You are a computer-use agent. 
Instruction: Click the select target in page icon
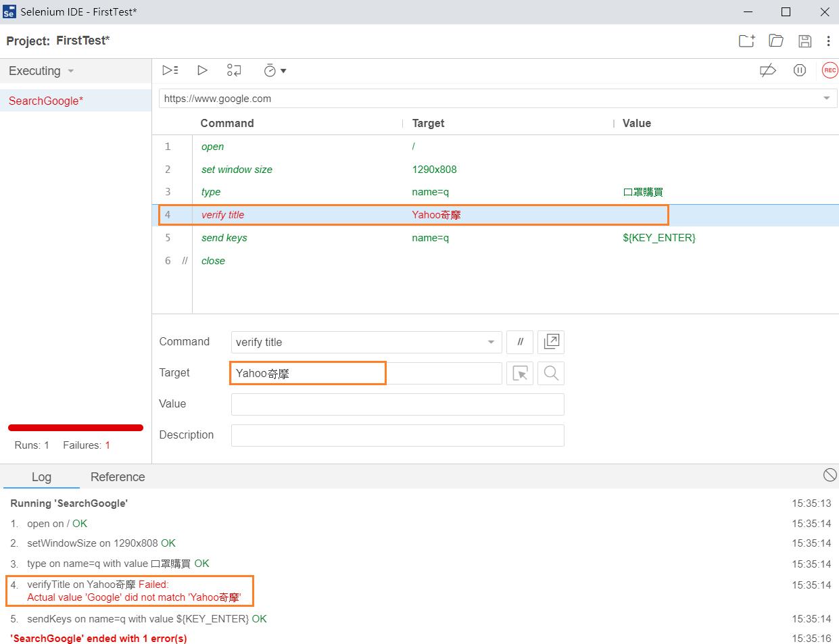(x=520, y=373)
